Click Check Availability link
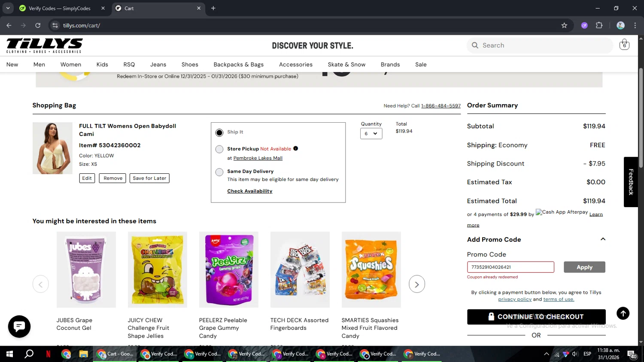The height and width of the screenshot is (362, 644). [x=250, y=191]
